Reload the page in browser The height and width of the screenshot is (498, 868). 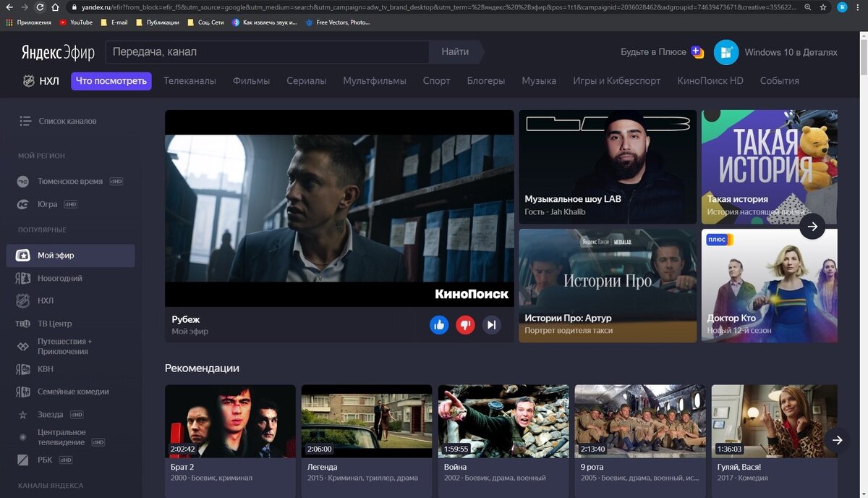tap(40, 7)
